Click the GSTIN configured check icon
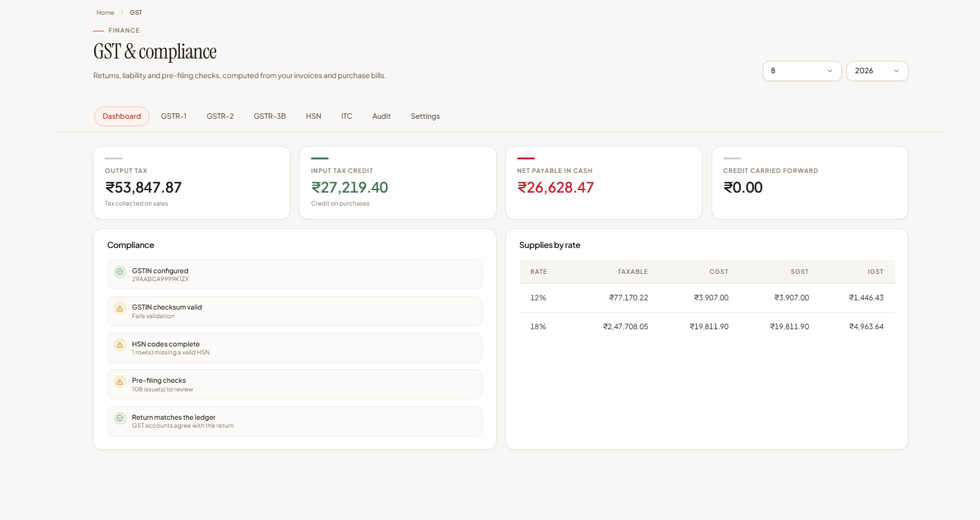Image resolution: width=980 pixels, height=520 pixels. pos(120,271)
